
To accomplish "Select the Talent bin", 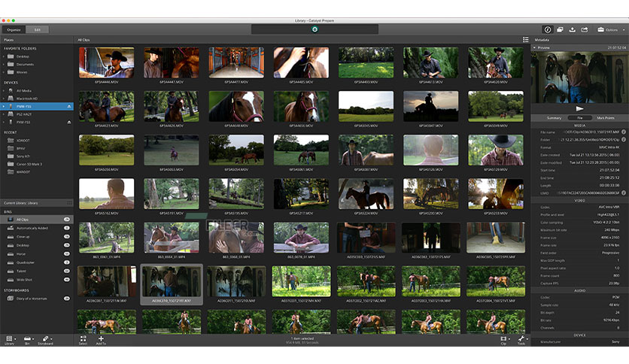I will [x=37, y=271].
